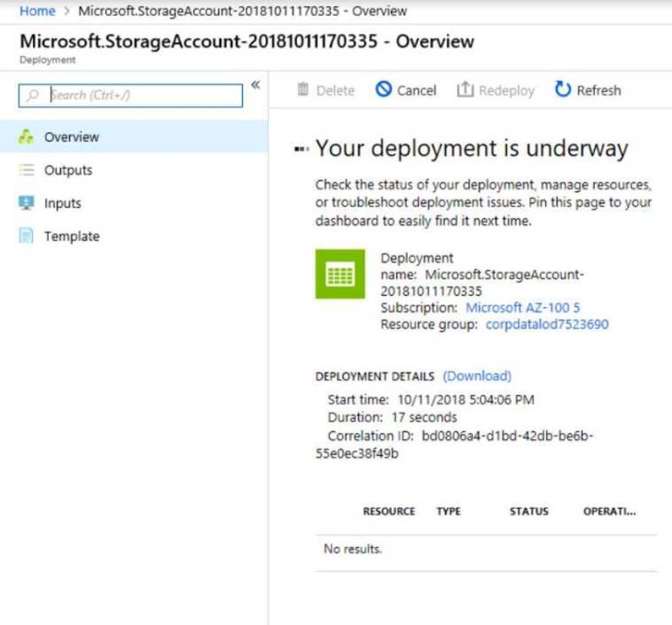This screenshot has width=672, height=625.
Task: Click the Redeploy upload icon
Action: tap(465, 89)
